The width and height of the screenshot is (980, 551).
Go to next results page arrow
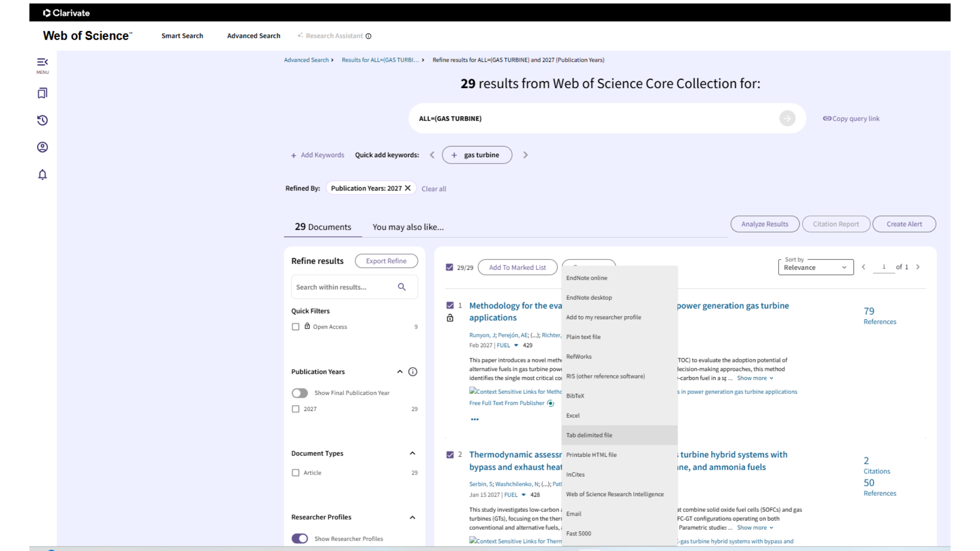click(x=918, y=267)
